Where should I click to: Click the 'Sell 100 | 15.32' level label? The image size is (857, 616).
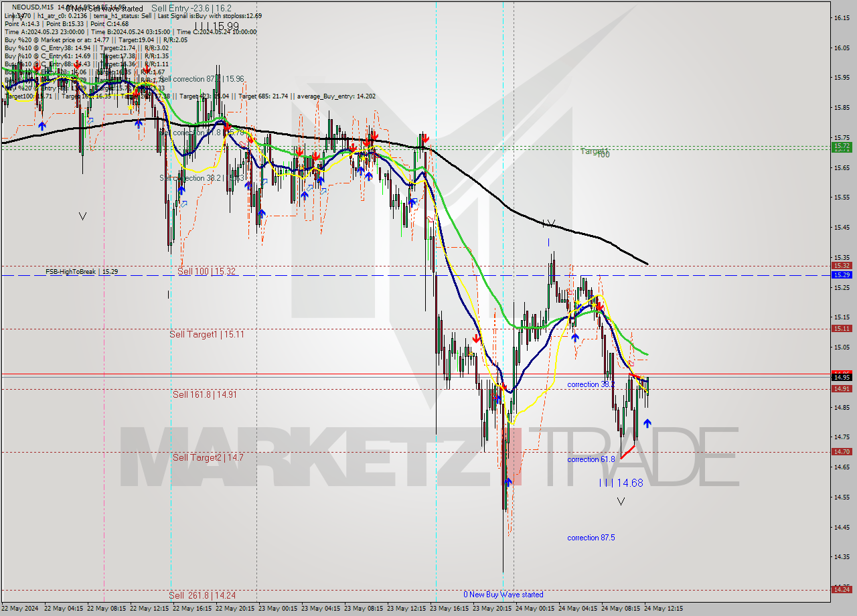point(206,271)
